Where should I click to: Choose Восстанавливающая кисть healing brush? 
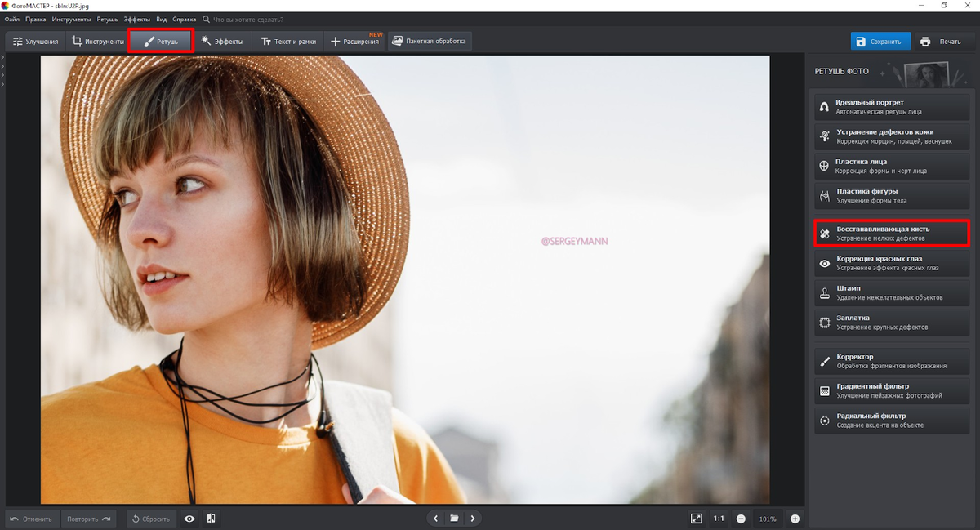[891, 234]
